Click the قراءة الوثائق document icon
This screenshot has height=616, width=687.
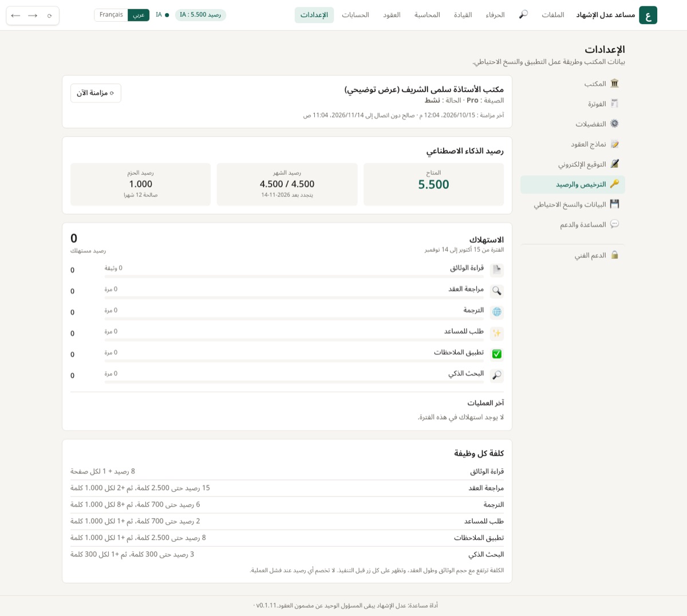pyautogui.click(x=497, y=270)
